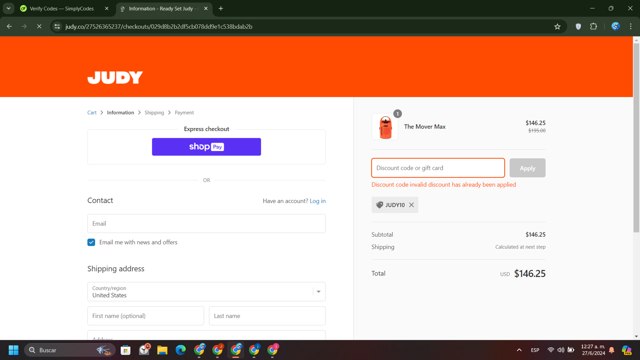Click the taskbar Buscar search box
Screen dimensions: 640x360
69,350
